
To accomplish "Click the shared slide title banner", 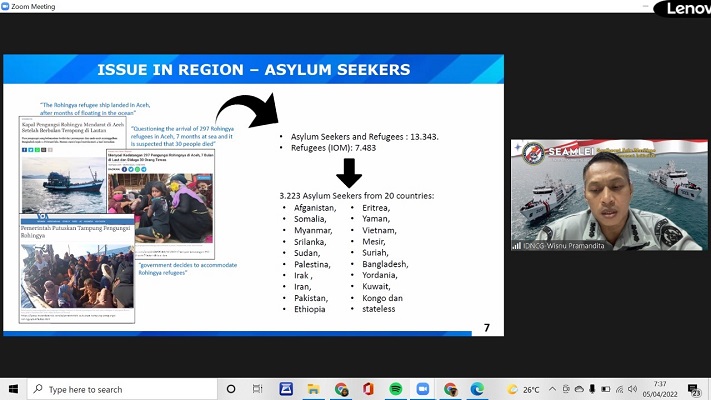I will (x=253, y=69).
